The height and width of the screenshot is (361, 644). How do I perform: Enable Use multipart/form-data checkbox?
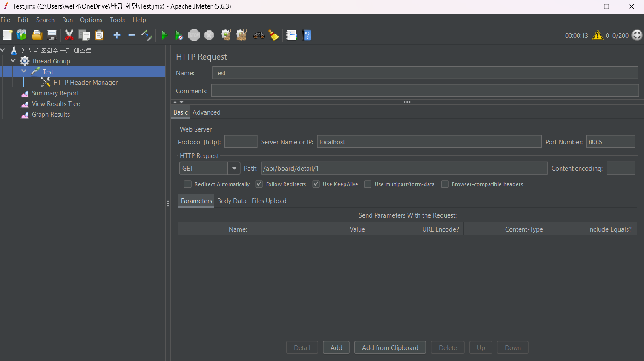point(368,184)
